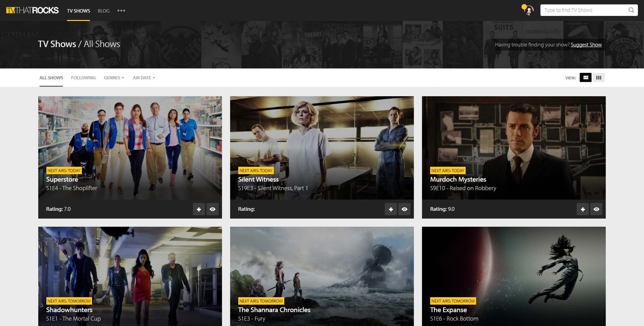Open the TV Shows nav tab
This screenshot has height=326, width=644.
[x=79, y=11]
